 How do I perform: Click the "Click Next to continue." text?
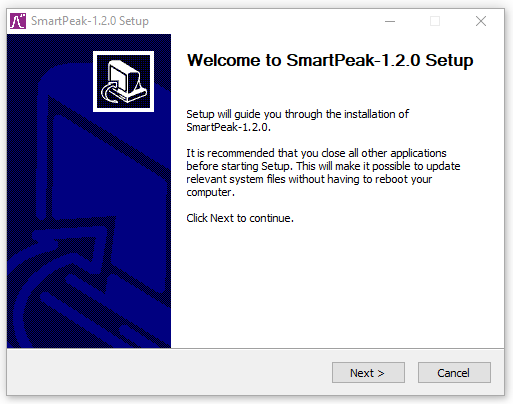click(x=240, y=218)
